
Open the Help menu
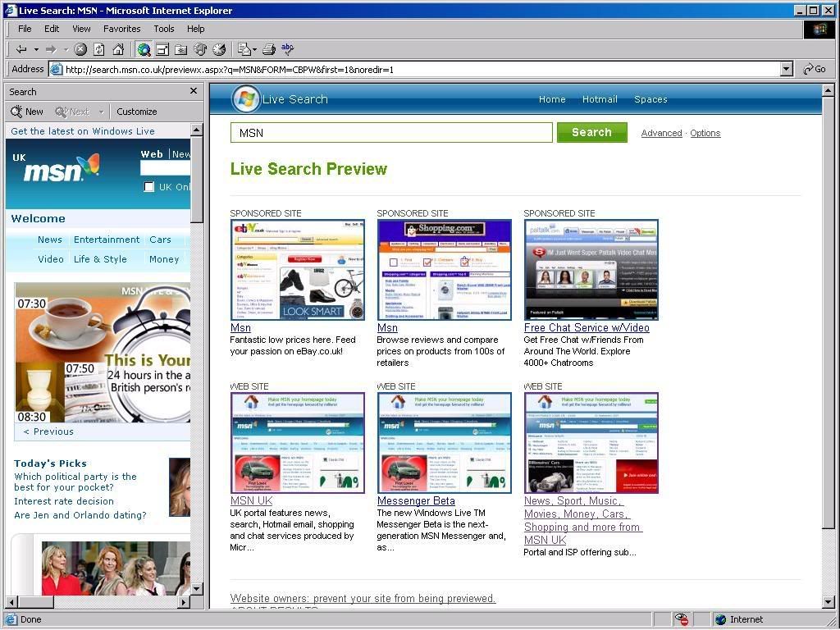point(195,29)
